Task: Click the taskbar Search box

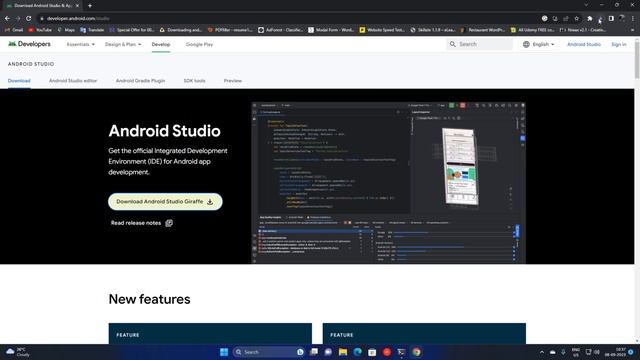Action: coord(269,352)
